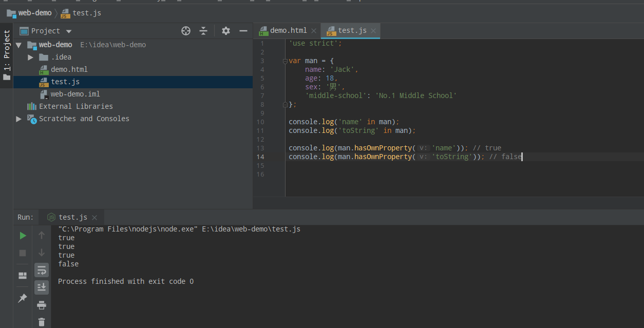Collapse all in Project panel
644x328 pixels.
(203, 31)
